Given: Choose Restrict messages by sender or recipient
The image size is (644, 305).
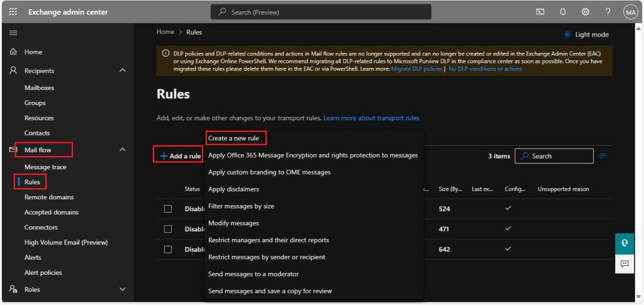Looking at the screenshot, I should tap(267, 257).
